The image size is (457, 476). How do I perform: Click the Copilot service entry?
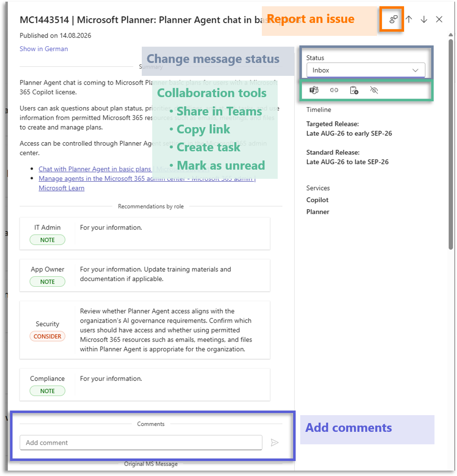coord(317,200)
